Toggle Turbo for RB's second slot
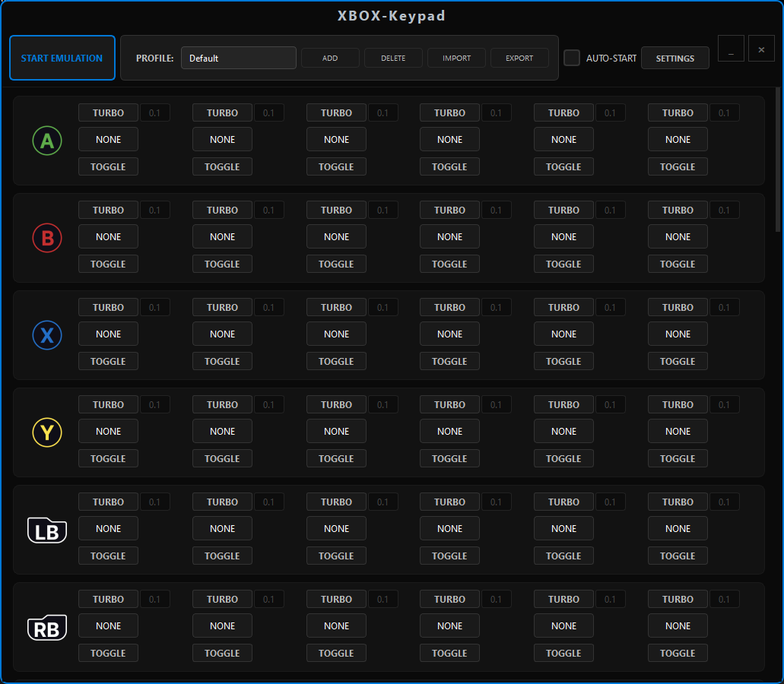Viewport: 784px width, 684px height. click(222, 599)
